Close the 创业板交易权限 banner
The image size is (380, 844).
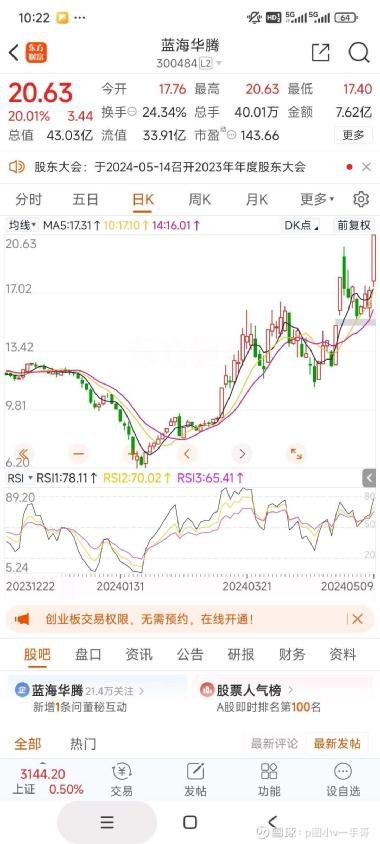click(357, 619)
